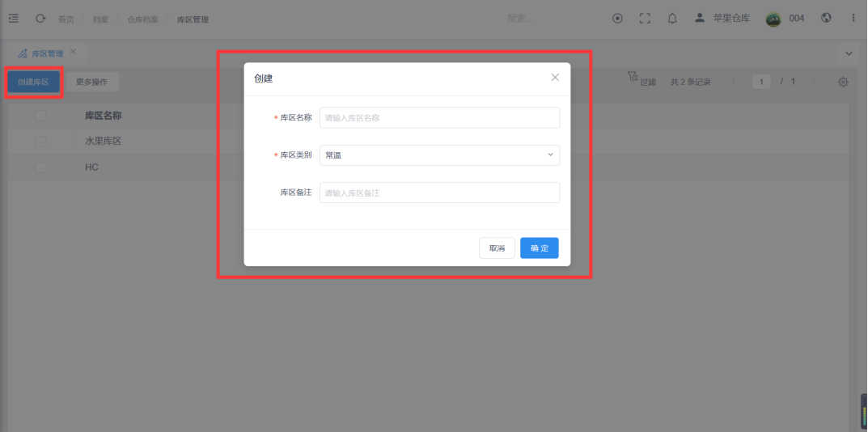Tick the header select-all checkbox

40,116
